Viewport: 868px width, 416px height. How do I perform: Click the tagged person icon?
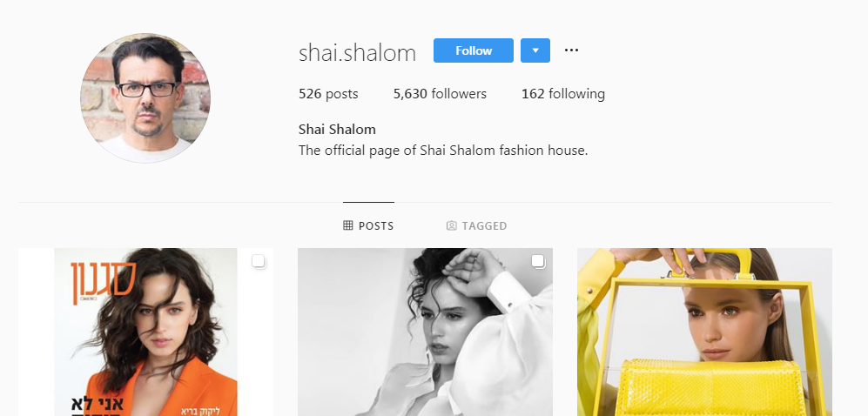(x=452, y=225)
